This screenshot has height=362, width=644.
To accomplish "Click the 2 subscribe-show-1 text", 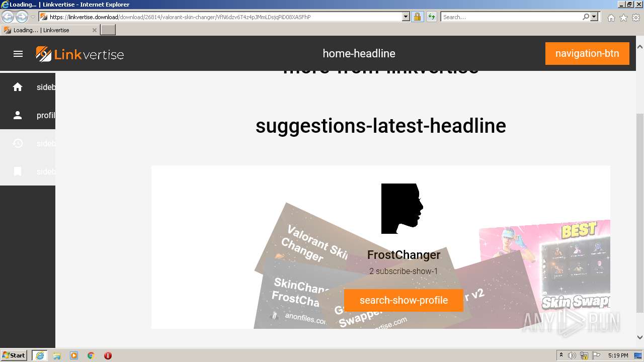I will [x=404, y=271].
